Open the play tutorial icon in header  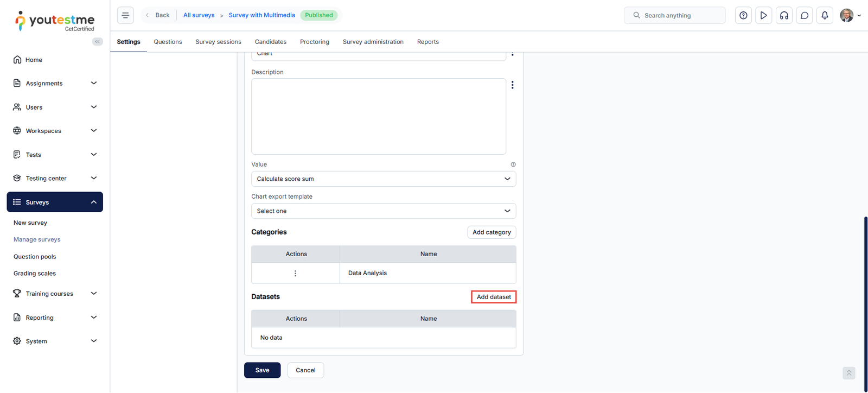pyautogui.click(x=763, y=15)
